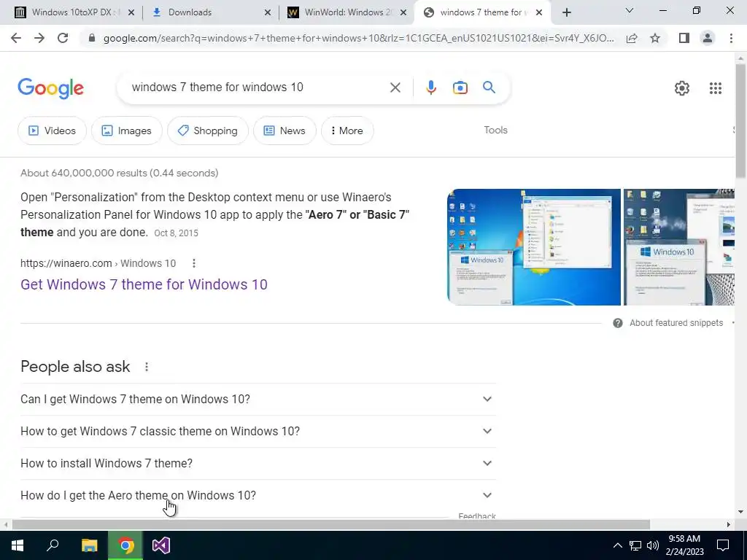The image size is (747, 560).
Task: Expand 'How to install Windows 7 theme?' question
Action: pyautogui.click(x=258, y=463)
